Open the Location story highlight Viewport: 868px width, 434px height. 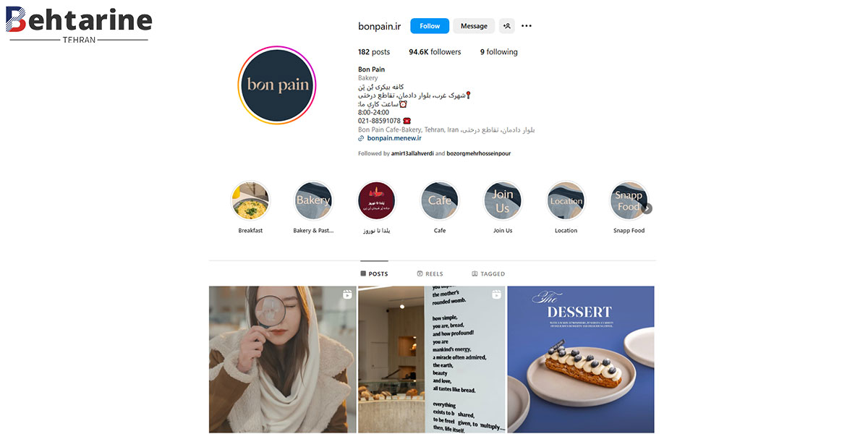click(x=566, y=200)
